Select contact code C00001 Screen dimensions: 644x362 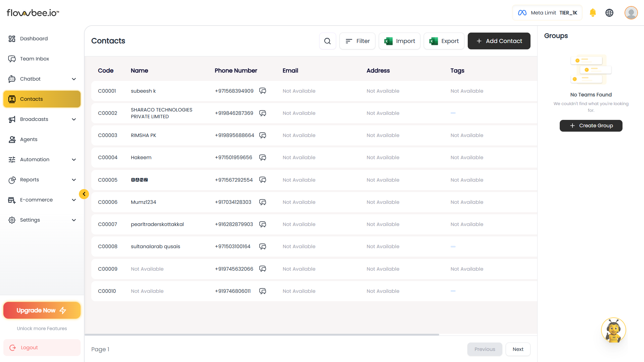click(107, 91)
